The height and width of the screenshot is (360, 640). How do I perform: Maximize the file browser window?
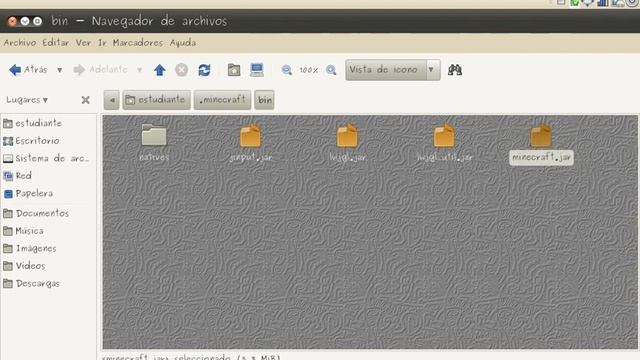(37, 21)
